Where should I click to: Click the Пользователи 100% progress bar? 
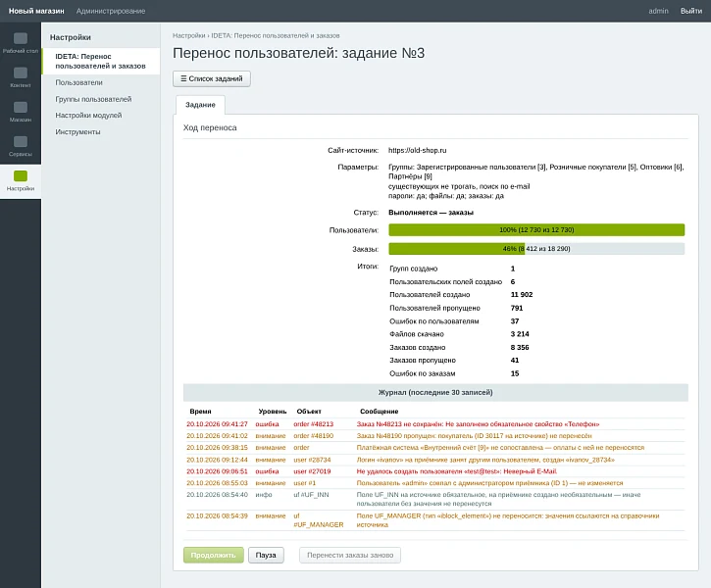pos(536,229)
